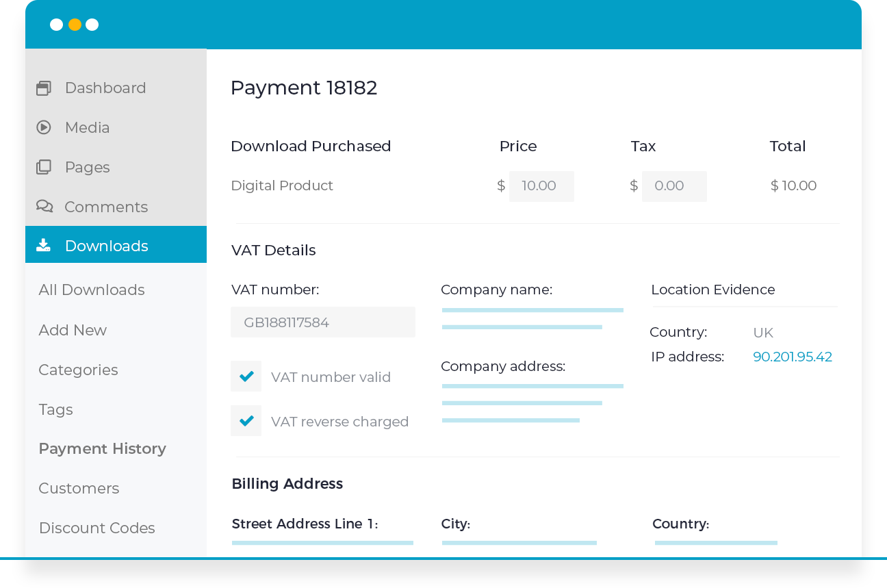
Task: Open All Downloads from the sidebar
Action: [x=91, y=290]
